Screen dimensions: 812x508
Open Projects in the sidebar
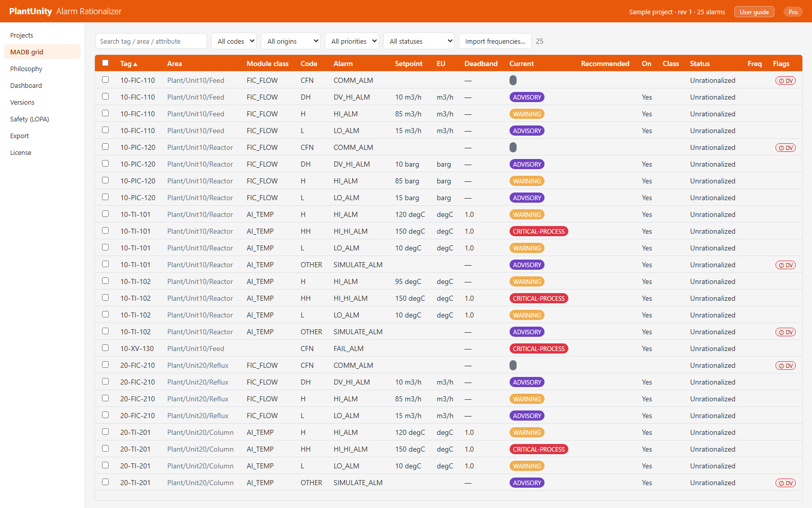click(x=42, y=36)
